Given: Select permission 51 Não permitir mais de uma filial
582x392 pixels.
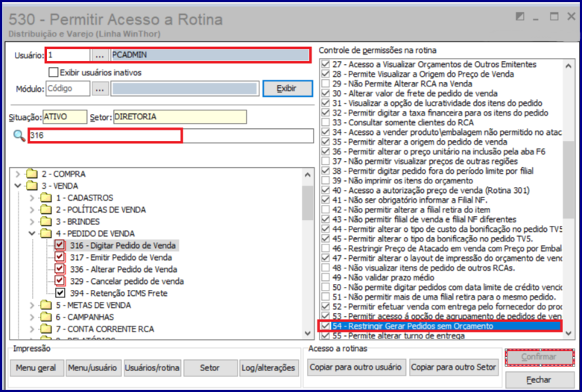Looking at the screenshot, I should [444, 297].
